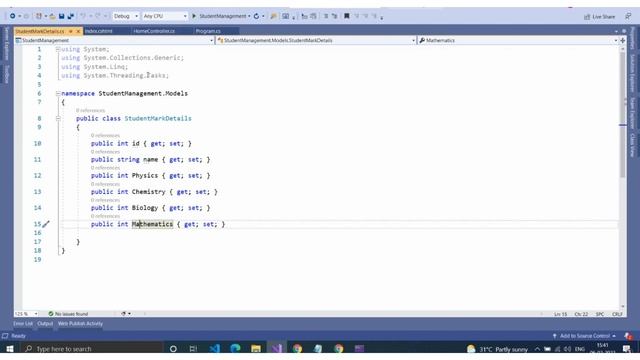The image size is (640, 360).
Task: Open the StudentManagement project navigation dropdown
Action: coord(114,40)
